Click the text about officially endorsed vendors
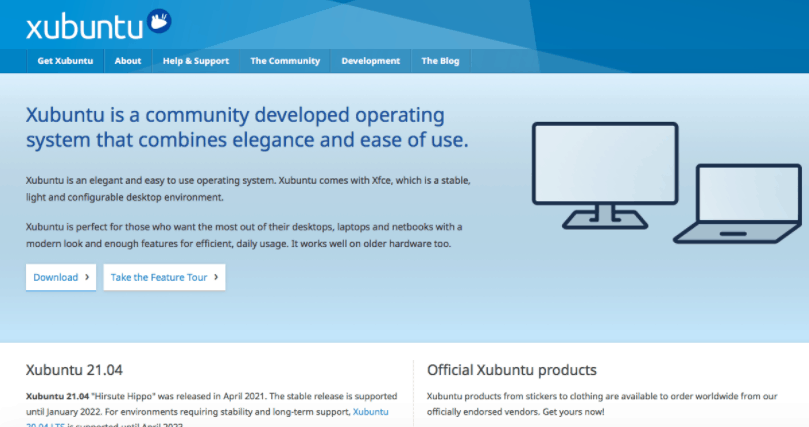Viewport: 809px width, 427px height. pos(602,404)
